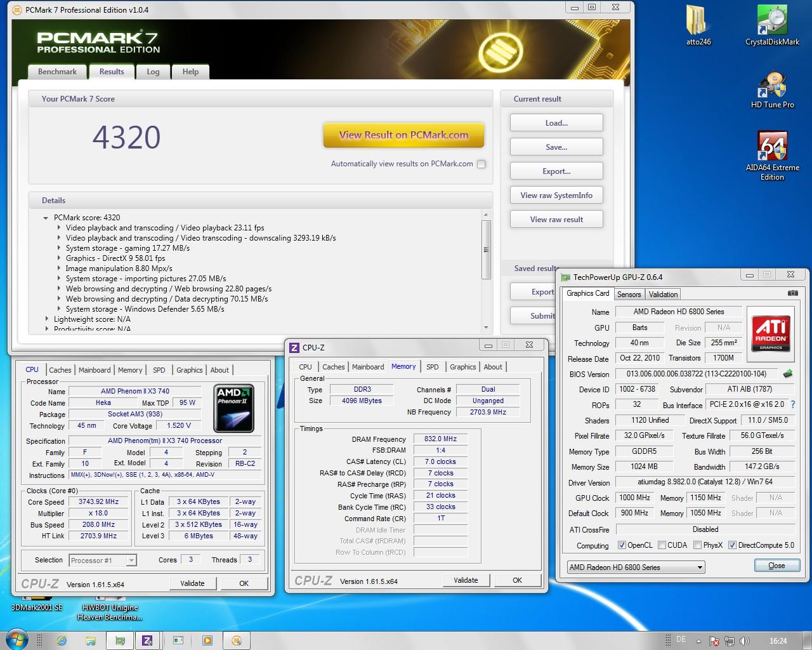812x650 pixels.
Task: Collapse the PCMark score: 4320 tree node
Action: [x=46, y=218]
